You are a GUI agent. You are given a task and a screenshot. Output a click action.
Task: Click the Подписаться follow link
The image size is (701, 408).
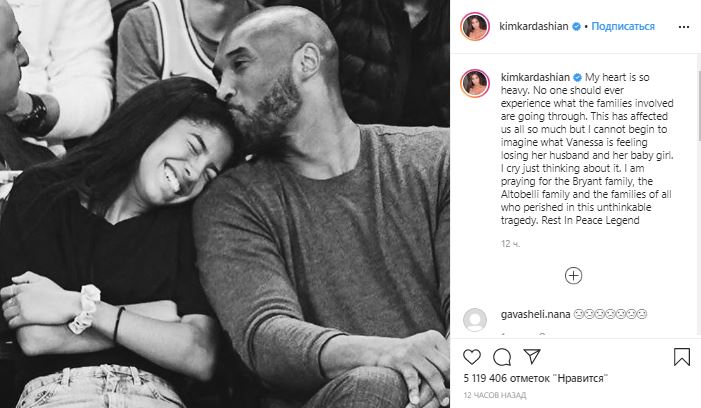623,26
